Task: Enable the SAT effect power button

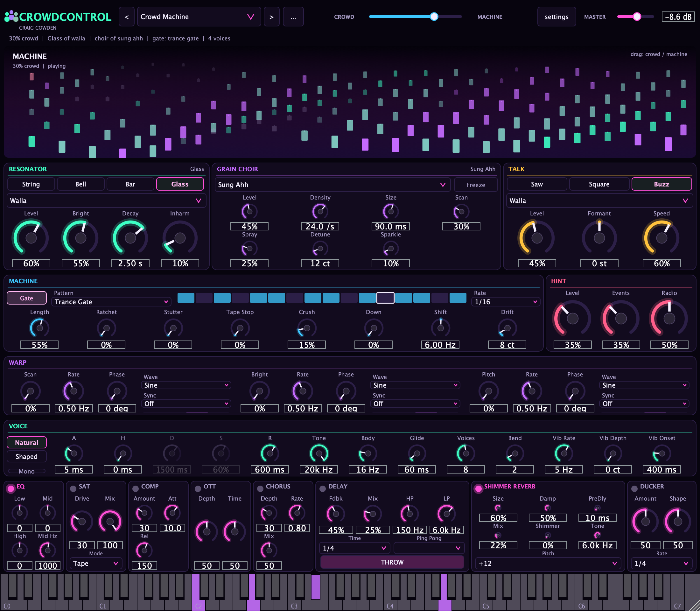Action: pyautogui.click(x=73, y=488)
